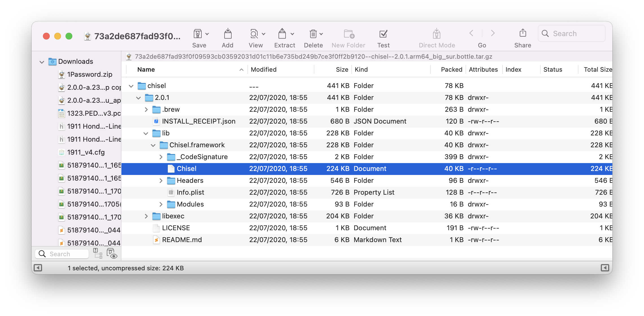Go forward with the right arrow

pyautogui.click(x=493, y=33)
